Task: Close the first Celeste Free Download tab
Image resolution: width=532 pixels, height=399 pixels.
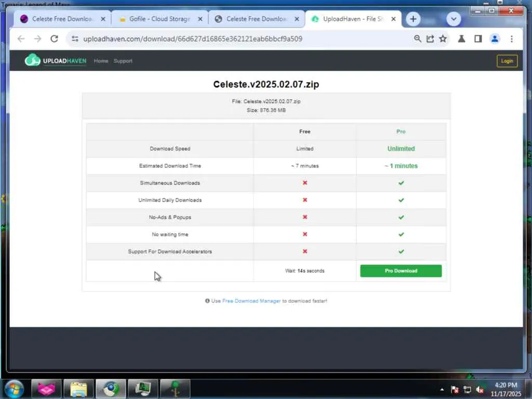Action: click(x=103, y=19)
